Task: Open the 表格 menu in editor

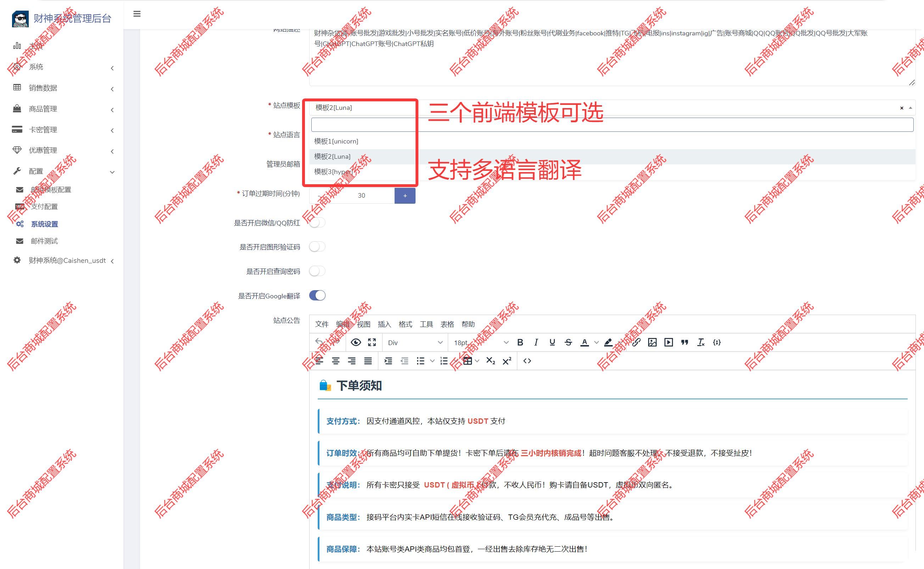Action: tap(447, 324)
